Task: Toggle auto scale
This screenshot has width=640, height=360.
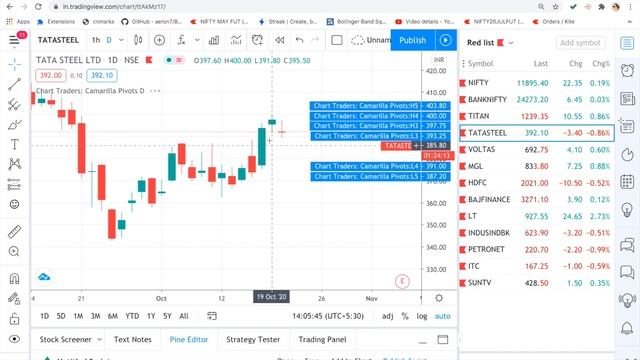Action: pos(442,316)
